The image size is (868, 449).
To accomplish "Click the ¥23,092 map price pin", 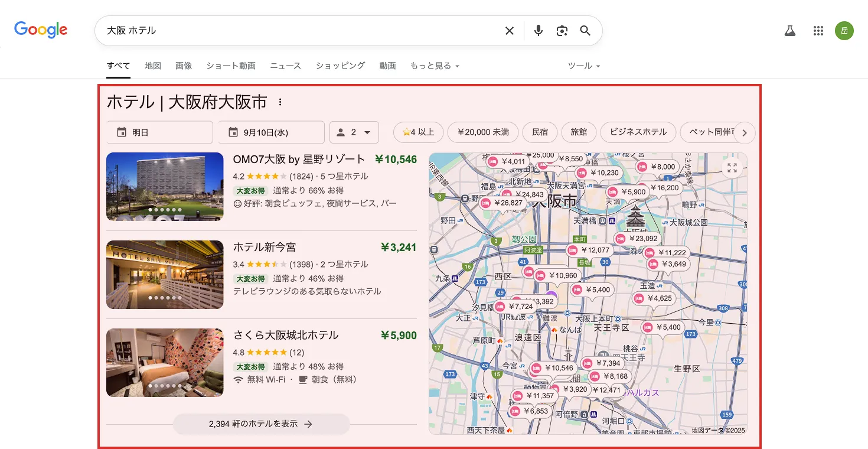I will tap(637, 239).
